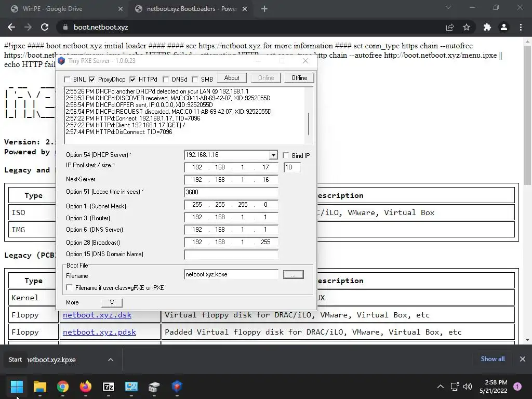Screen dimensions: 532x399
Task: Click the boot Filename field netboot.xyz.kpxe
Action: pyautogui.click(x=231, y=274)
